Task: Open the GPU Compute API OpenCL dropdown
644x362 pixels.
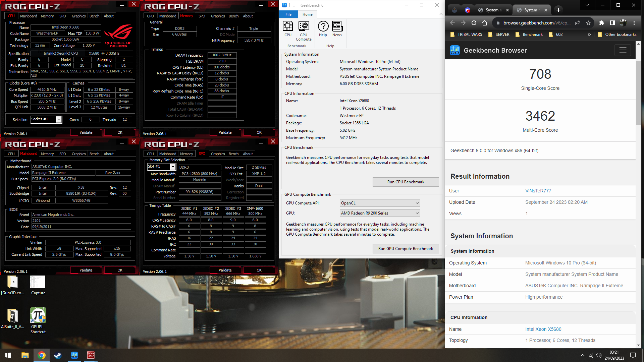Action: click(x=380, y=203)
